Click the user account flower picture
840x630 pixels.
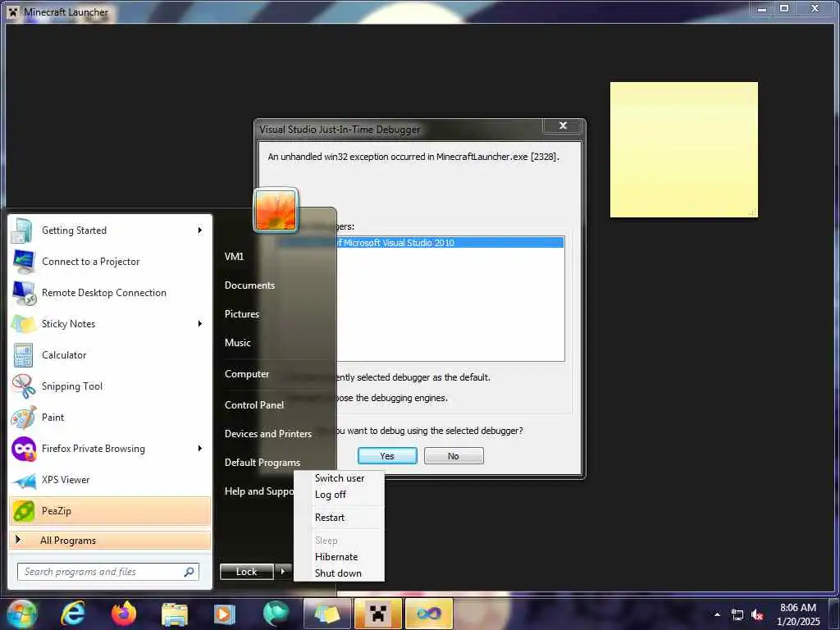coord(276,210)
